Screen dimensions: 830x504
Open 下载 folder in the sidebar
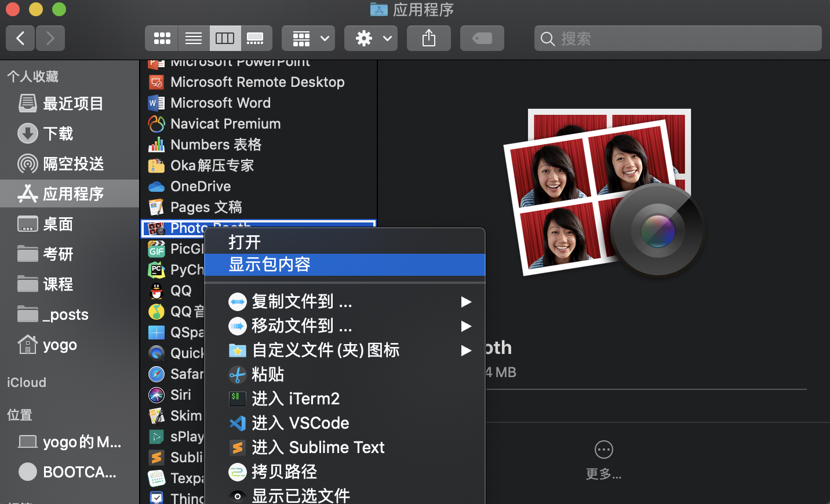point(70,133)
